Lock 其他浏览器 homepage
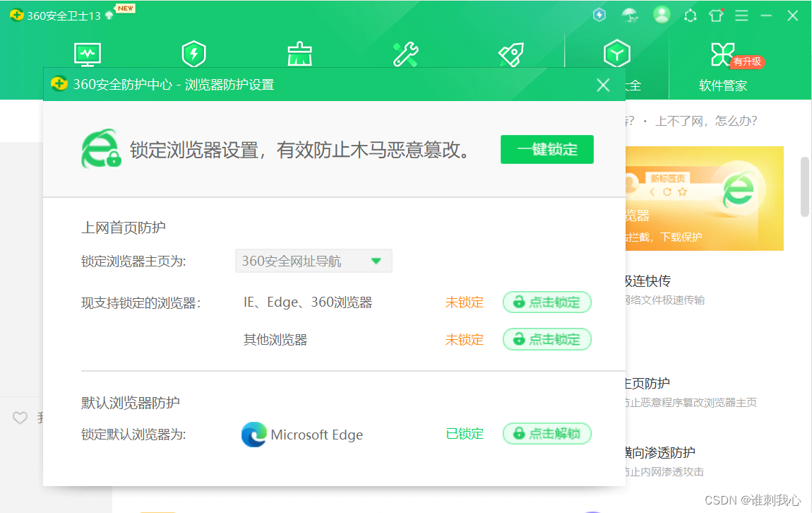 tap(547, 339)
